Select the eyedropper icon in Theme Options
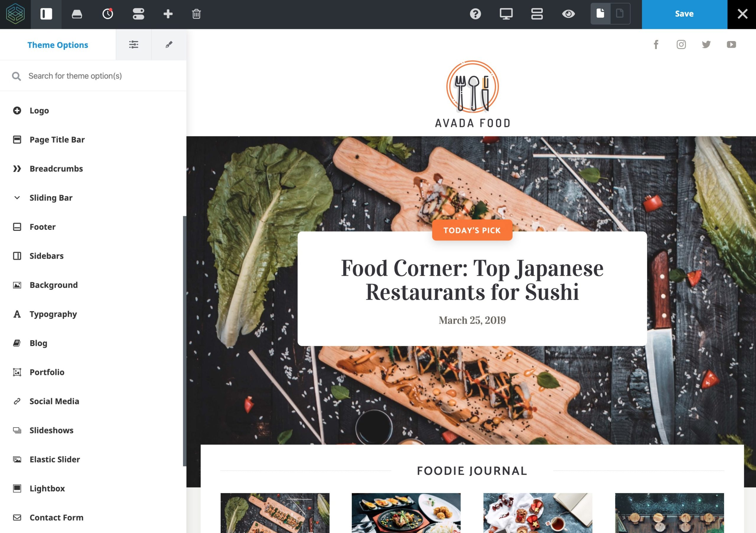This screenshot has width=756, height=533. (169, 45)
